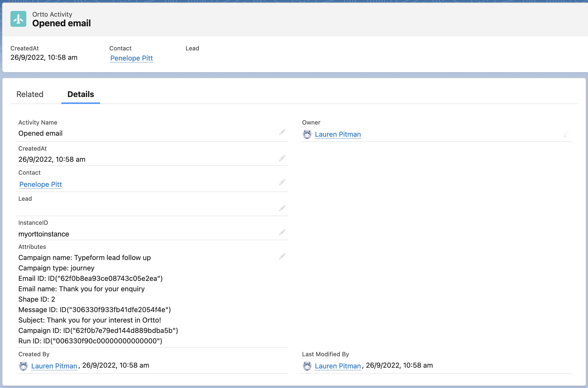Click the Ortto Activity airplane icon
This screenshot has width=588, height=388.
[18, 19]
